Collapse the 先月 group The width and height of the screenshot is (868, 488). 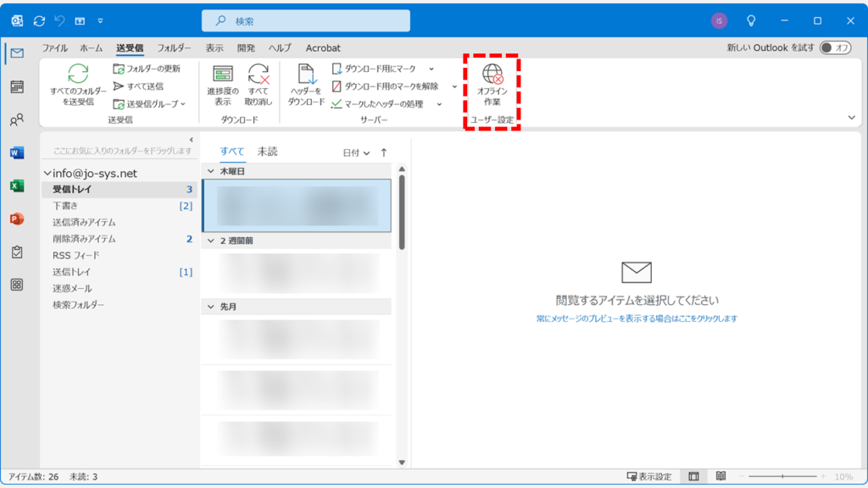pos(211,307)
